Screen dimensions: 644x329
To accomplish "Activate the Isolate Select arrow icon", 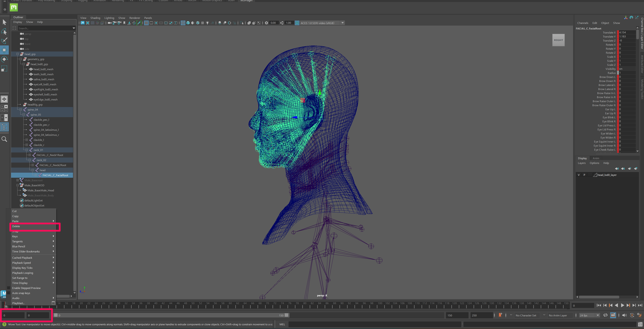I will pos(242,23).
